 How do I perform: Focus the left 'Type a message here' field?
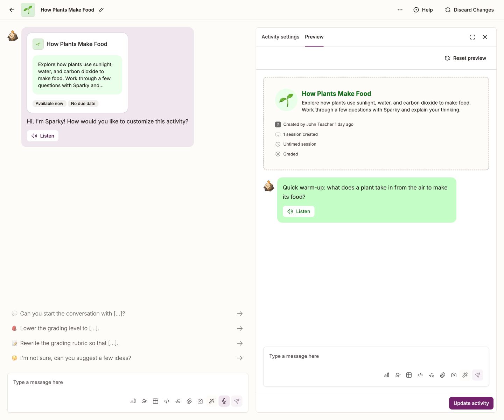(x=128, y=382)
